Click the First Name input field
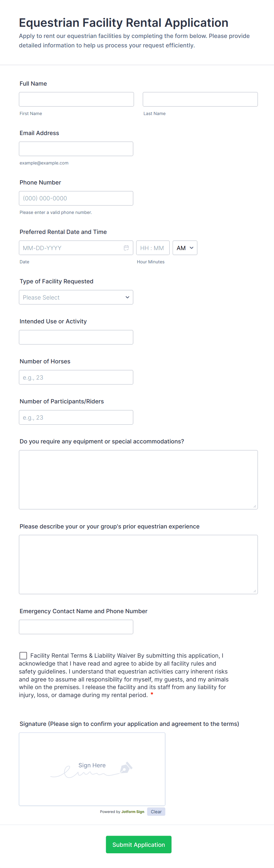Screen dimensions: 274x868 click(76, 99)
